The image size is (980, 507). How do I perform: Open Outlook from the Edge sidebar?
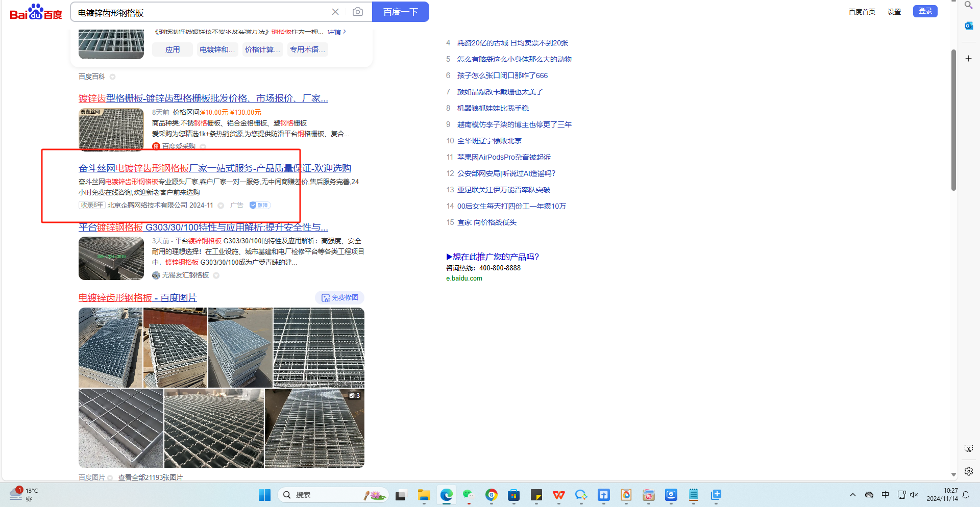tap(968, 26)
